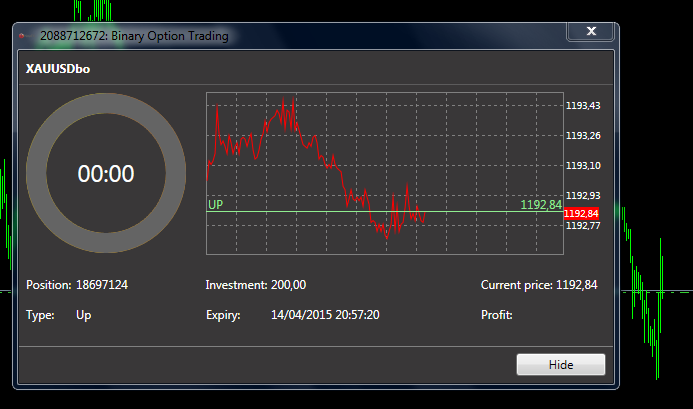Viewport: 693px width, 409px height.
Task: Click the dialog title bar text
Action: coord(134,36)
